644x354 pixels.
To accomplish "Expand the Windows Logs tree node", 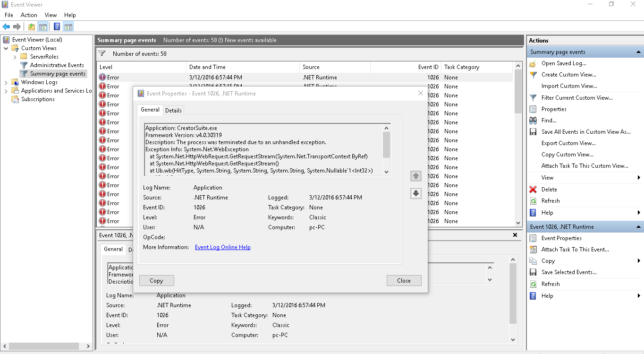I will (x=6, y=82).
